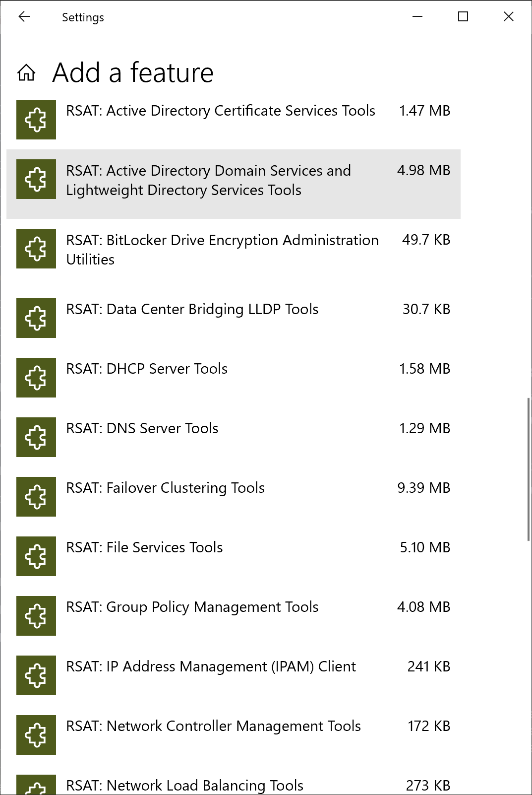Click the vertical scrollbar thumb
Viewport: 532px width, 795px height.
point(529,469)
